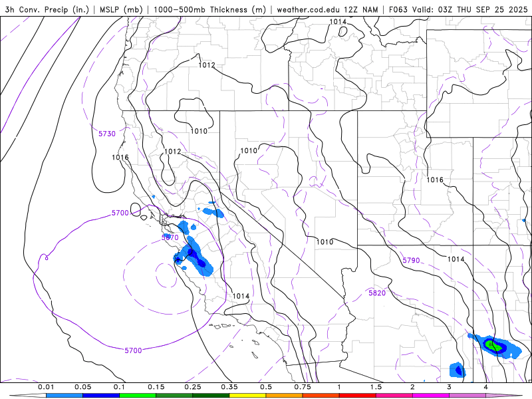This screenshot has height=399, width=532.
Task: Select the pure red legend color swatch
Action: point(358,395)
